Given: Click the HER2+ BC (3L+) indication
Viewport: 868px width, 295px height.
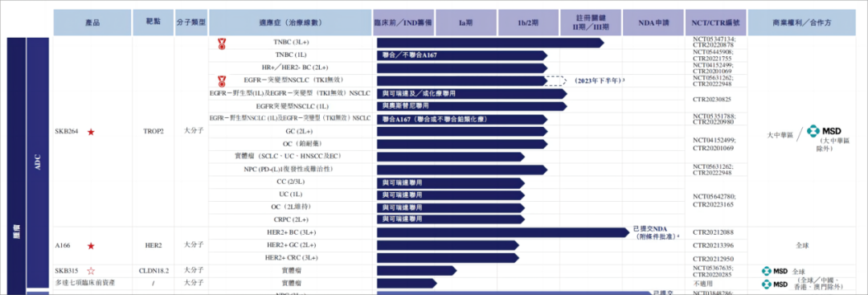Looking at the screenshot, I should (x=290, y=232).
